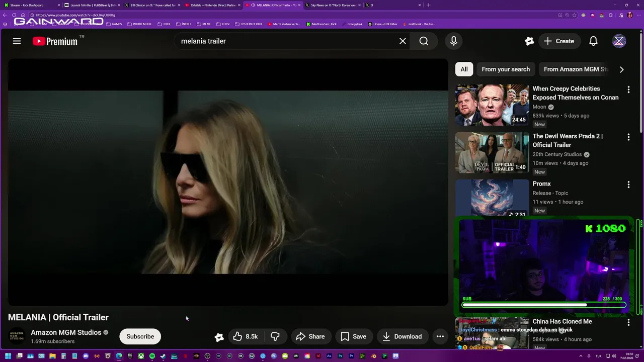Switch to Sky News on X tab
The image size is (644, 362).
click(x=333, y=5)
